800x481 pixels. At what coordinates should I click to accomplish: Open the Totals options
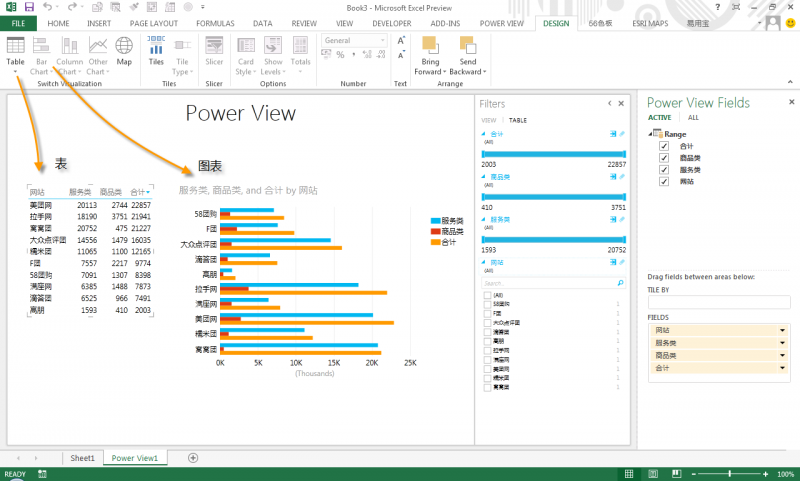click(301, 55)
